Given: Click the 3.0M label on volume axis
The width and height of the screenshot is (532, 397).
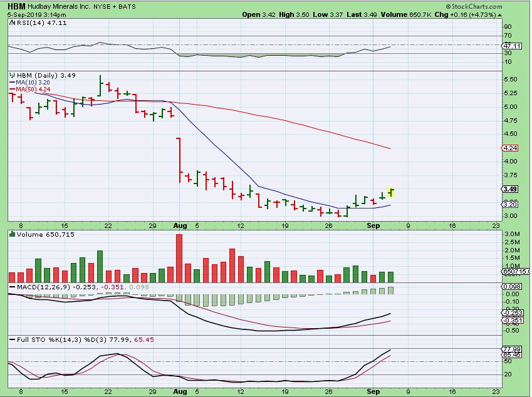Looking at the screenshot, I should (x=513, y=234).
